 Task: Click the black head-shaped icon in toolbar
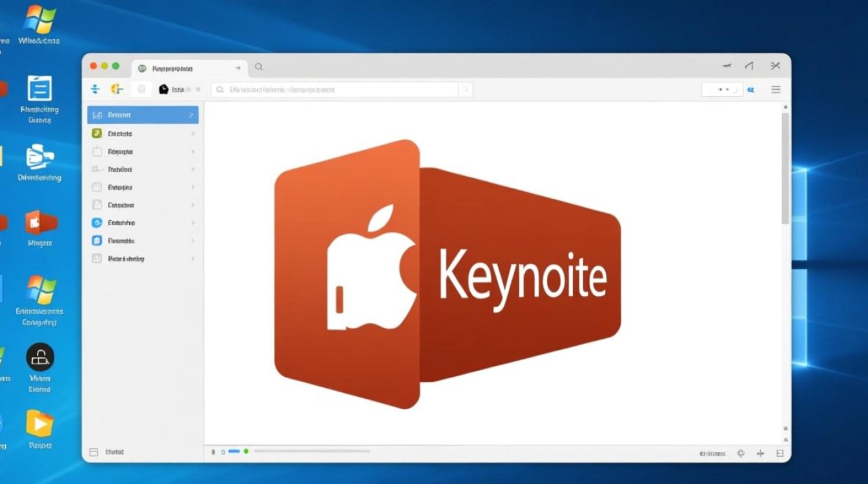pos(164,90)
